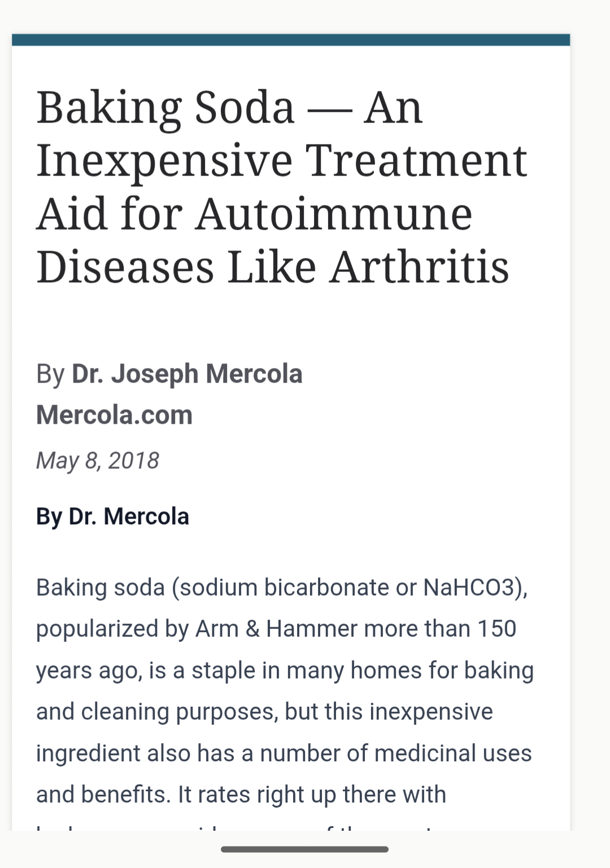The image size is (610, 868).
Task: Visit the Mercola.com source link
Action: tap(114, 415)
